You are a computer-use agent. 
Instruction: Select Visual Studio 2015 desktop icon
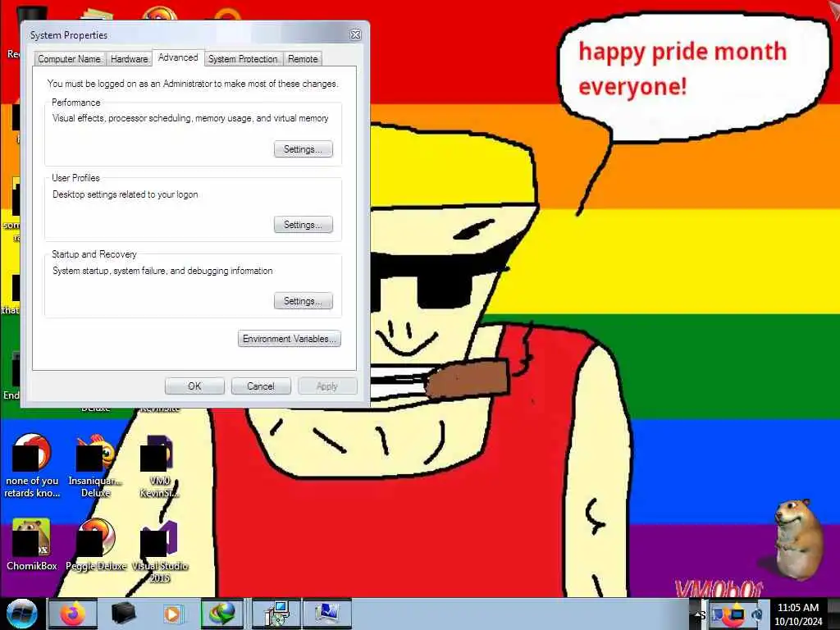[x=160, y=550]
